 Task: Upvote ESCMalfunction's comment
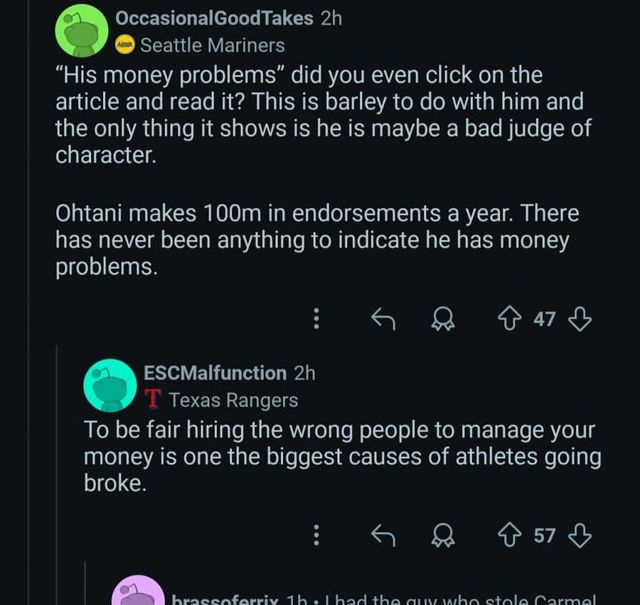point(510,535)
